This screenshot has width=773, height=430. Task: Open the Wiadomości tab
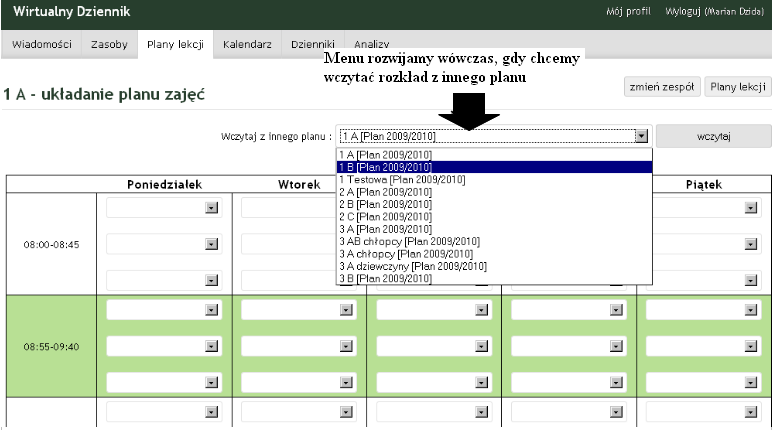click(41, 44)
